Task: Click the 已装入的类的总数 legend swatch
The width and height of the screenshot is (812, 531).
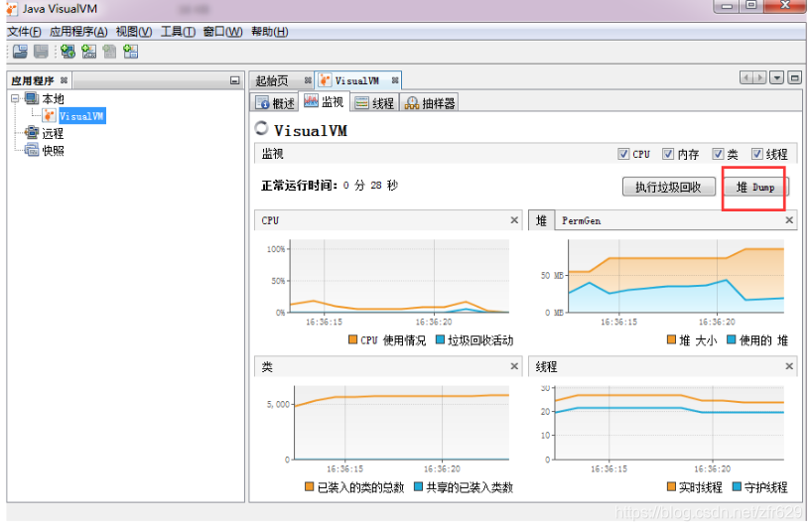Action: coord(309,486)
